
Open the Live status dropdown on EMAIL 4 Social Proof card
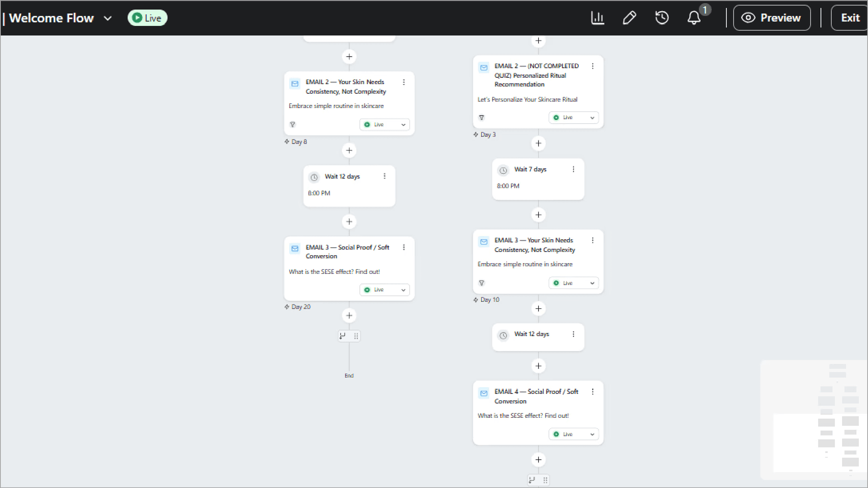tap(574, 434)
